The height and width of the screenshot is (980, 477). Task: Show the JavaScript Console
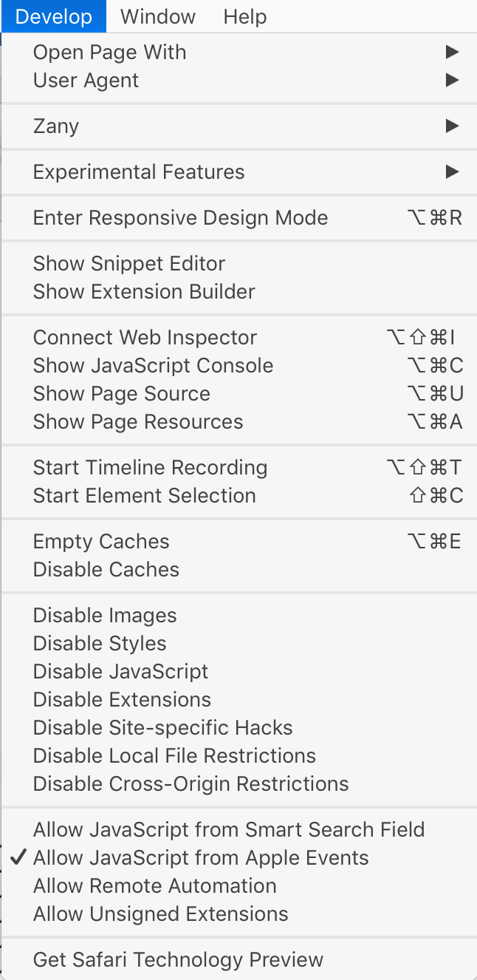[x=153, y=365]
